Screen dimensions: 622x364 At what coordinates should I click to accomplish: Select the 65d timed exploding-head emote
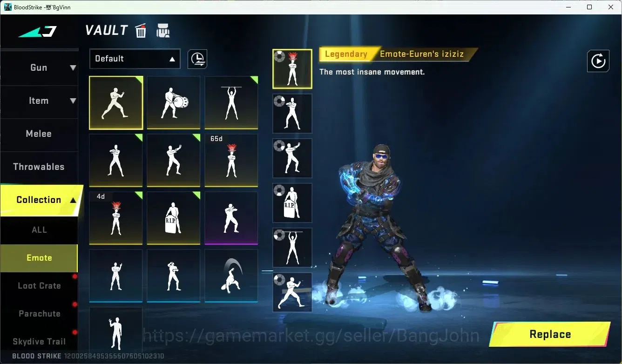point(231,161)
